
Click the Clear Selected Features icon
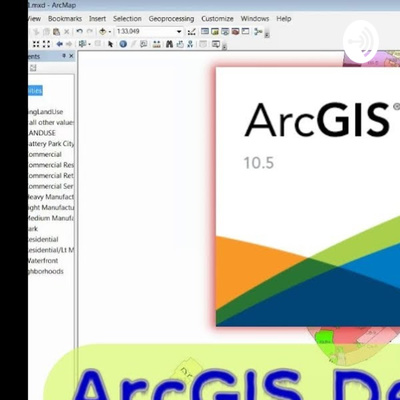[98, 43]
